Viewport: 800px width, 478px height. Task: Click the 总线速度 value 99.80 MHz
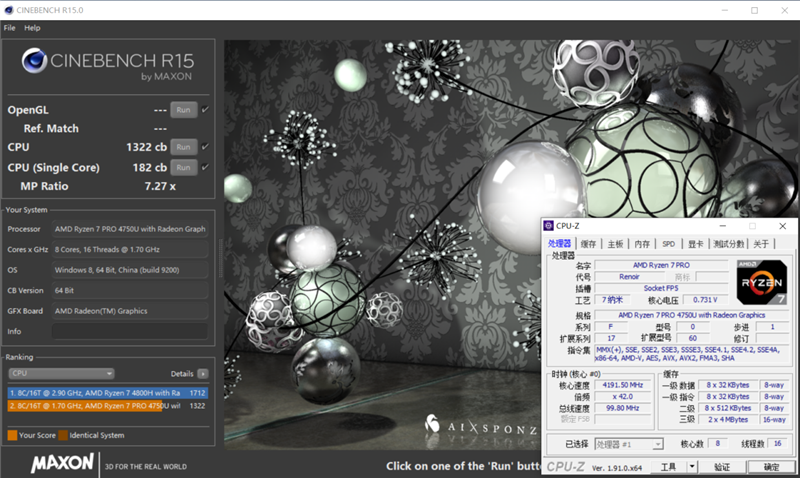(x=623, y=408)
